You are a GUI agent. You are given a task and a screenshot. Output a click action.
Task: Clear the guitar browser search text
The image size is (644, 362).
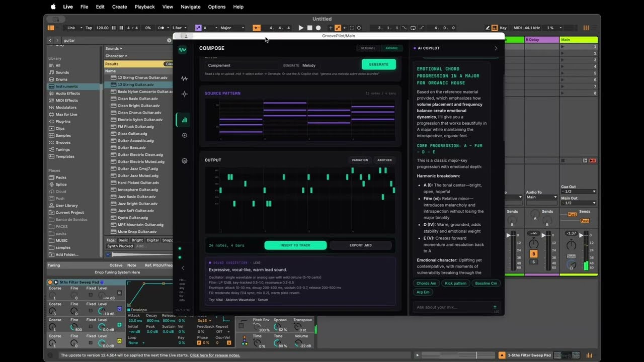pos(169,40)
